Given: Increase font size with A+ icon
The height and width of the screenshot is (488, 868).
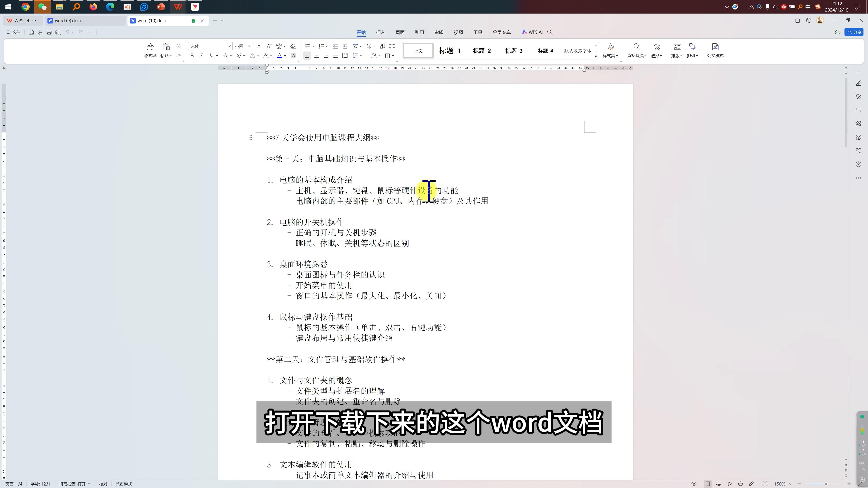Looking at the screenshot, I should coord(259,46).
